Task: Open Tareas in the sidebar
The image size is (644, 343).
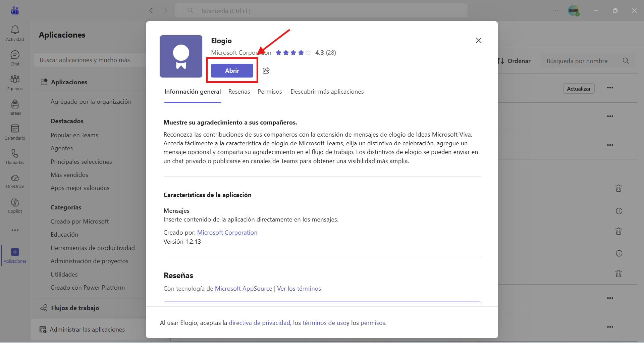Action: click(x=15, y=107)
